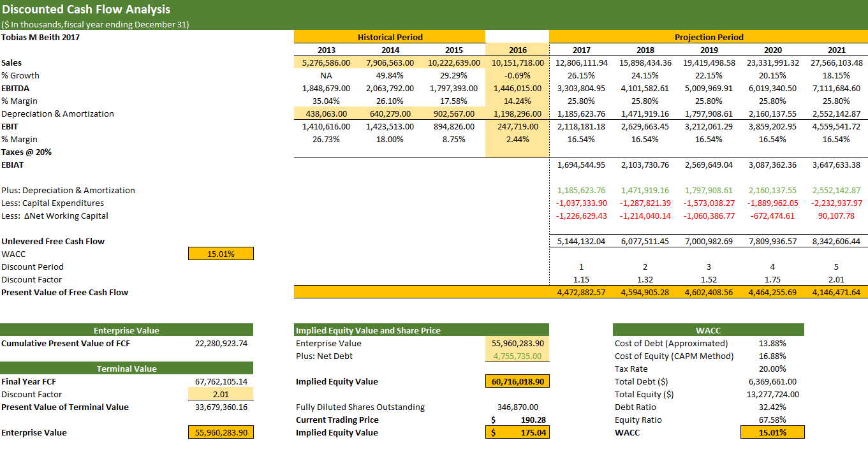The height and width of the screenshot is (461, 868).
Task: Select 2017 EBIAT value 1,694,544.95
Action: coord(582,165)
